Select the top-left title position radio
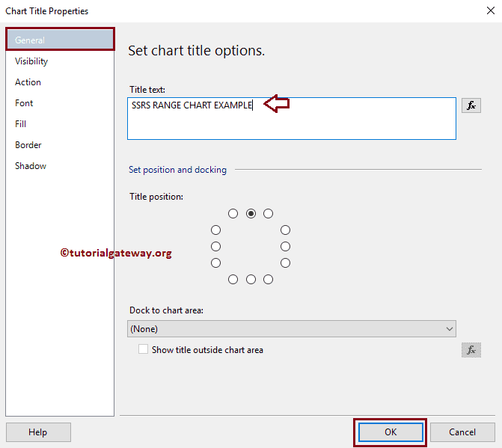502x448 pixels. 233,213
